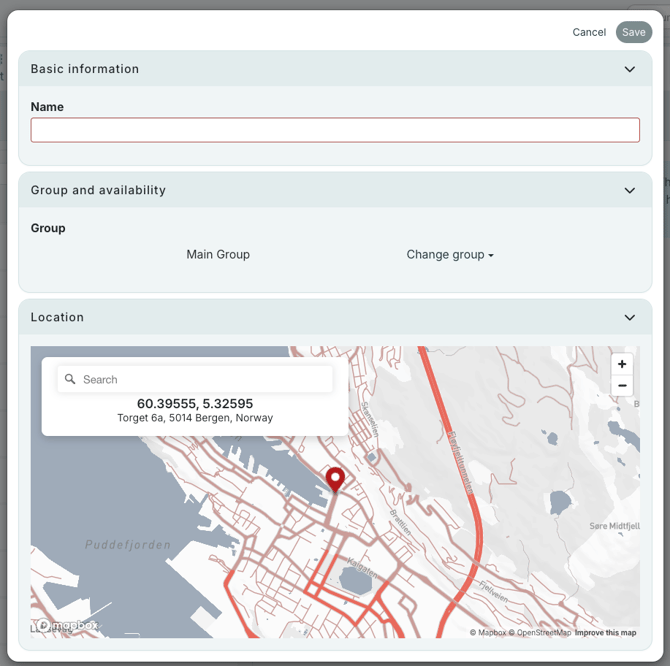Viewport: 670px width, 666px height.
Task: Click the Puddefjorden label on map
Action: [127, 545]
